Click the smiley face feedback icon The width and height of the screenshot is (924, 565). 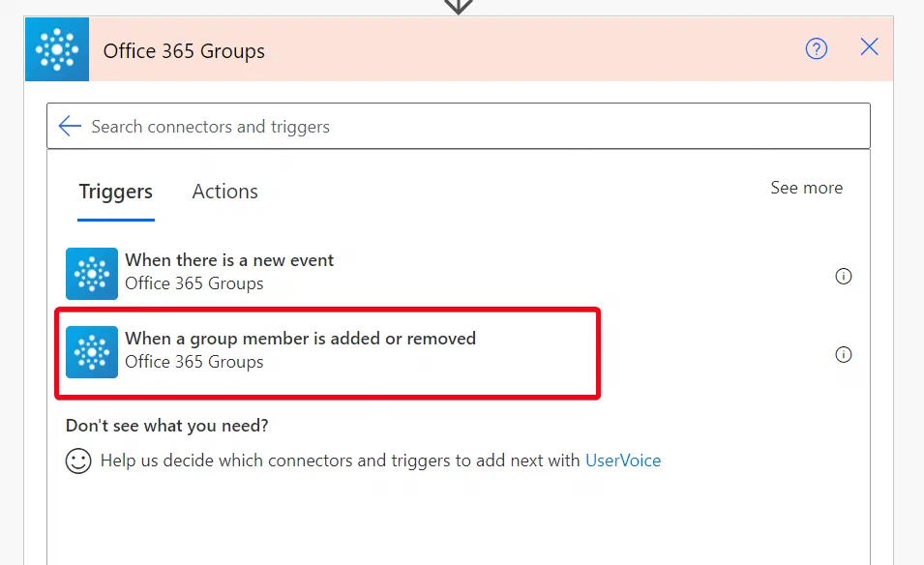point(78,461)
